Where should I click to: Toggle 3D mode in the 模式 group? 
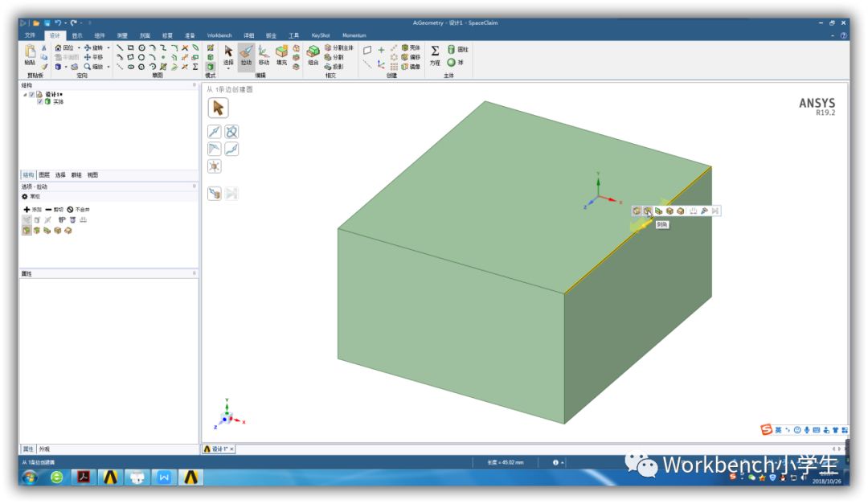coord(211,67)
